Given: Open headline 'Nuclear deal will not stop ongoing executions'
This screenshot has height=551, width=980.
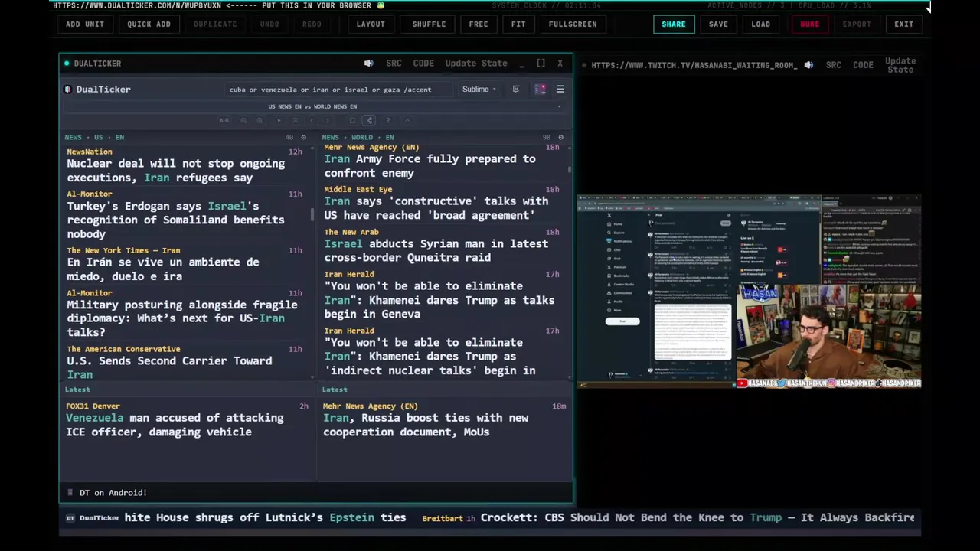Looking at the screenshot, I should [x=175, y=171].
